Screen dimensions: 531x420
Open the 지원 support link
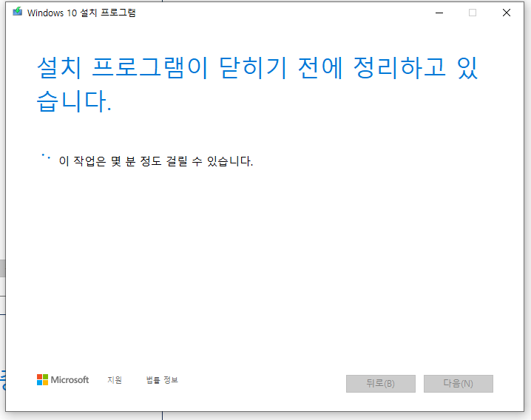(115, 380)
